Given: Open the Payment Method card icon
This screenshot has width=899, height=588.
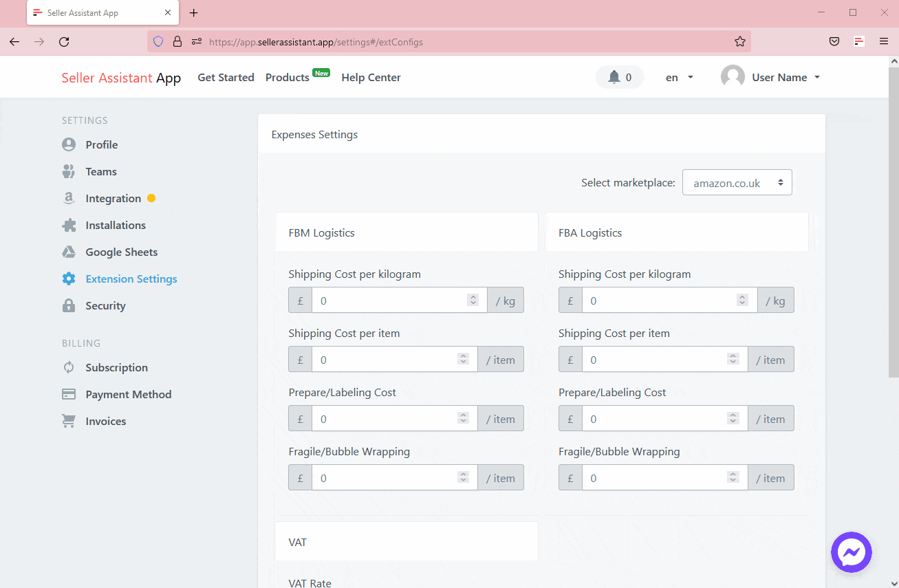Looking at the screenshot, I should (x=68, y=394).
